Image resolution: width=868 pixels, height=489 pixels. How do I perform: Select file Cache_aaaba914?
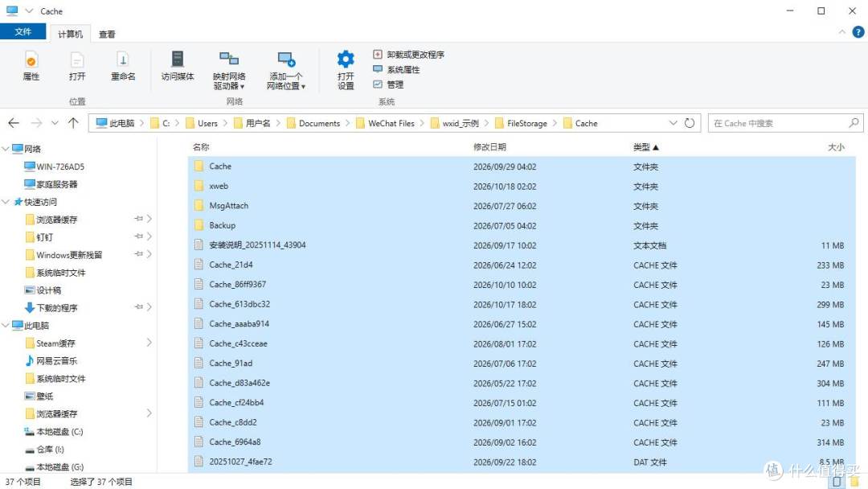tap(522, 324)
